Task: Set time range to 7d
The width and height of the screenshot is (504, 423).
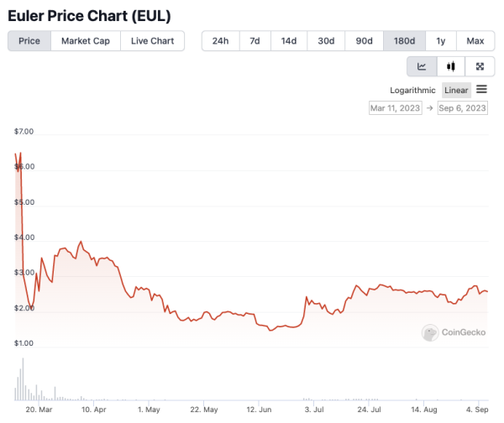Action: tap(254, 41)
